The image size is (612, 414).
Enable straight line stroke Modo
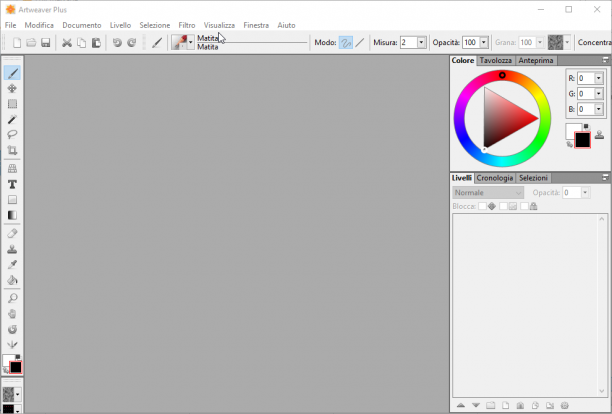click(360, 43)
